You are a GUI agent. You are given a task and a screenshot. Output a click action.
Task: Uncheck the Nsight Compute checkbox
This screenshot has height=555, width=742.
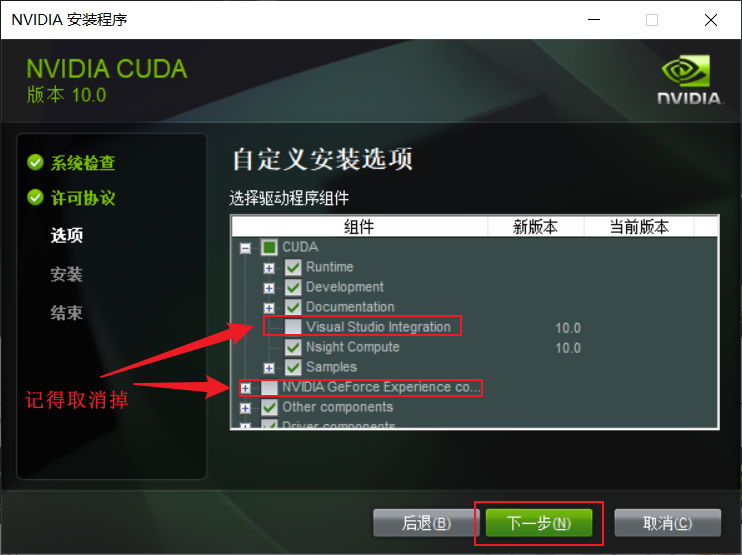click(293, 347)
